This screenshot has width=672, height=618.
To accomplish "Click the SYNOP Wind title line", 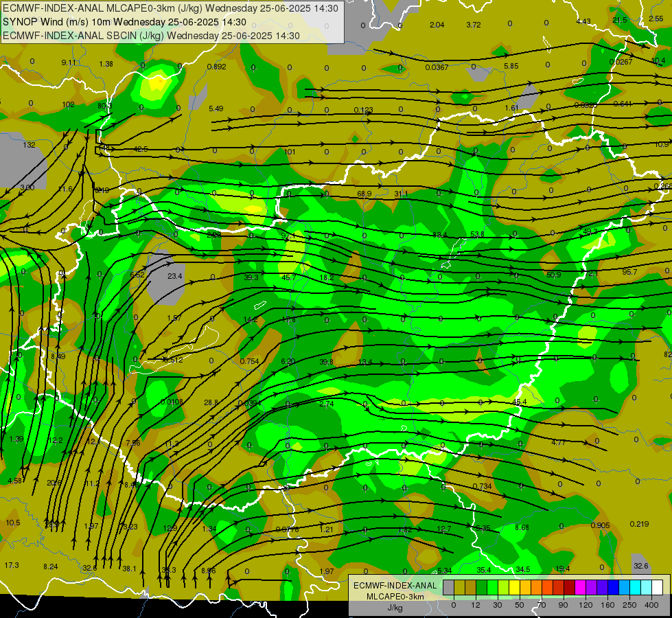I will 124,22.
